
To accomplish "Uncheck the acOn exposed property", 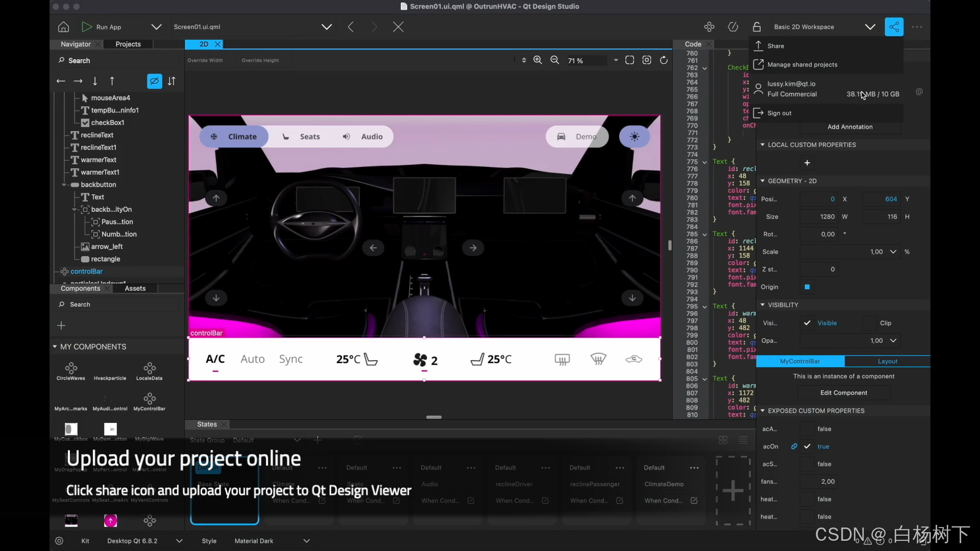I will 807,446.
